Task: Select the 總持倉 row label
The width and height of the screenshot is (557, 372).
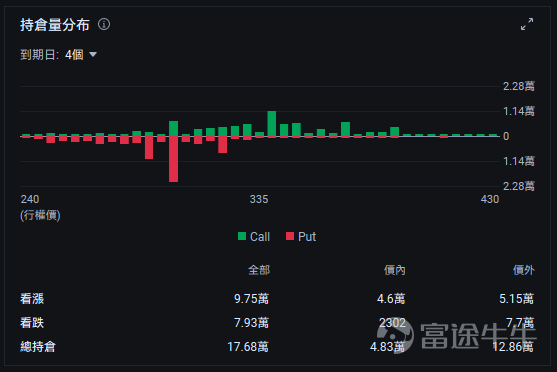Action: click(x=38, y=346)
